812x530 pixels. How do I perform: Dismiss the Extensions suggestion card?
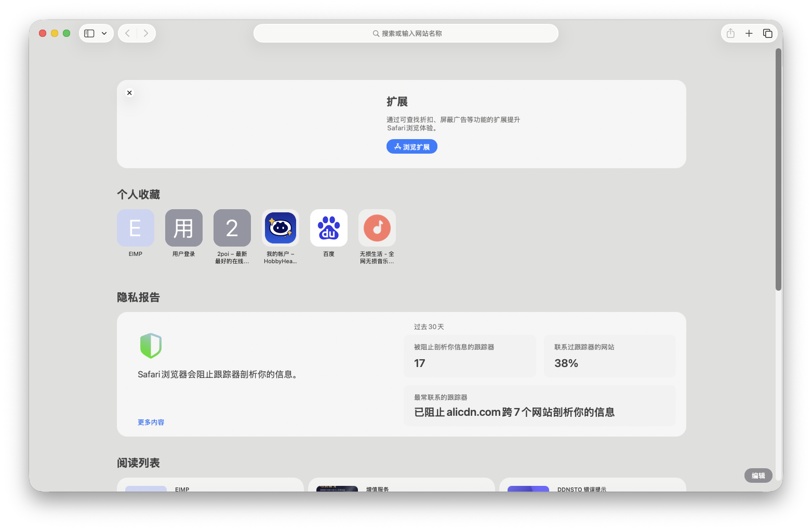coord(129,93)
